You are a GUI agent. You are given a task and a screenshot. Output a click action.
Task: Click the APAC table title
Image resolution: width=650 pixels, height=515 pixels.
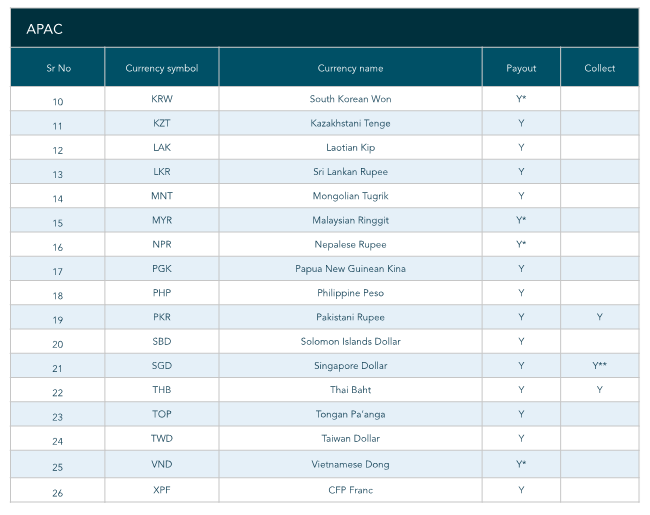pos(44,29)
